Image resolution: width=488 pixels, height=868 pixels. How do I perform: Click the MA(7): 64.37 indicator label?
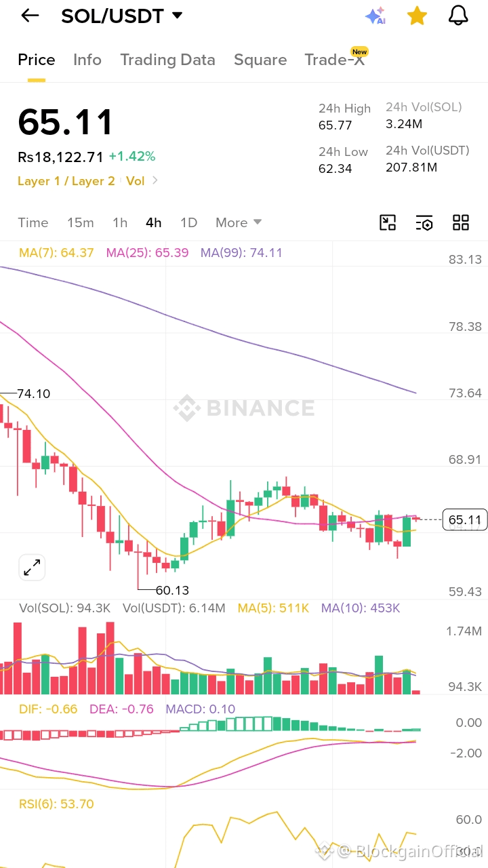(x=56, y=253)
